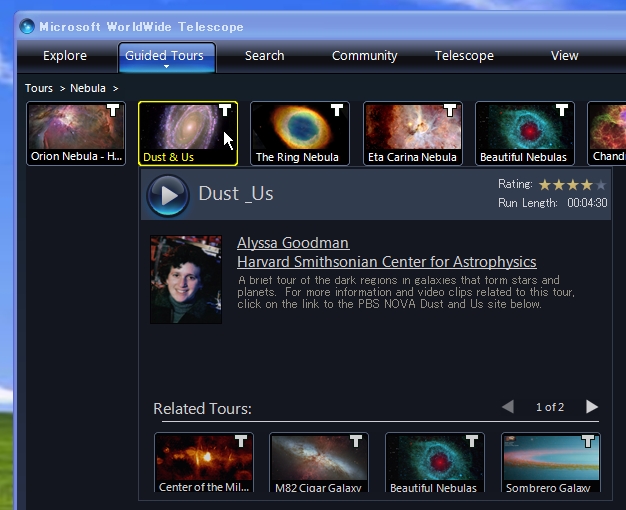Rate the tour with the fifth star

coord(600,185)
